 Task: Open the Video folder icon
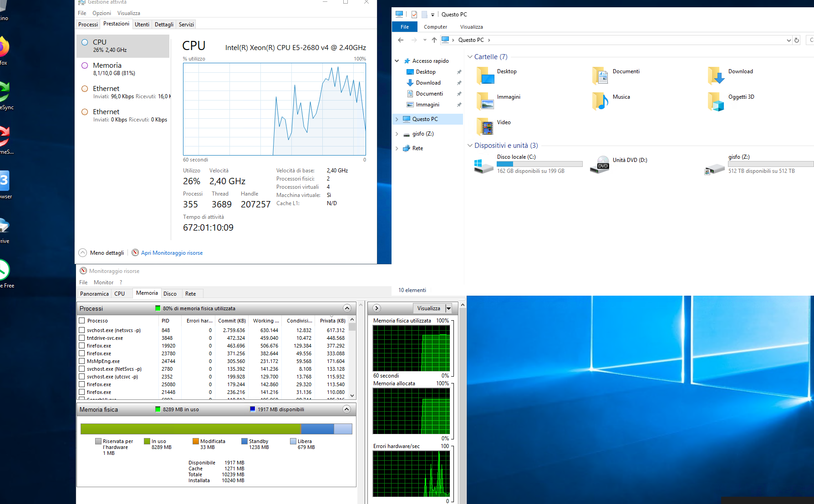click(x=485, y=126)
